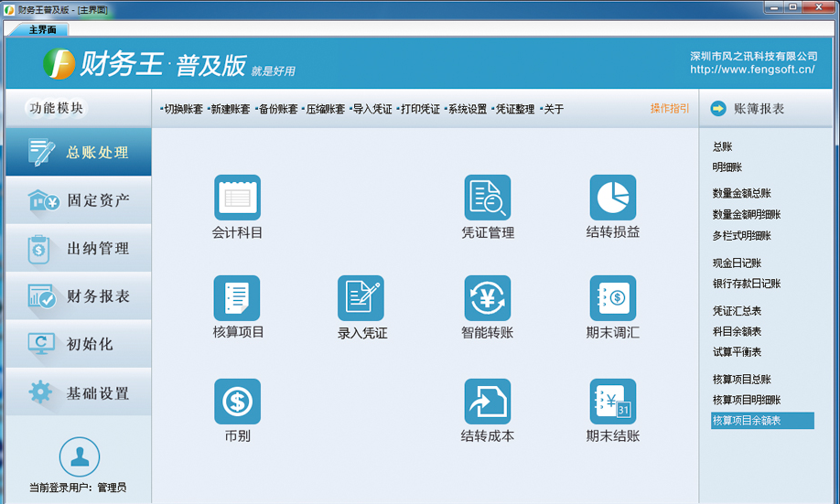Open the 总账 report
Image resolution: width=840 pixels, height=504 pixels.
point(722,146)
